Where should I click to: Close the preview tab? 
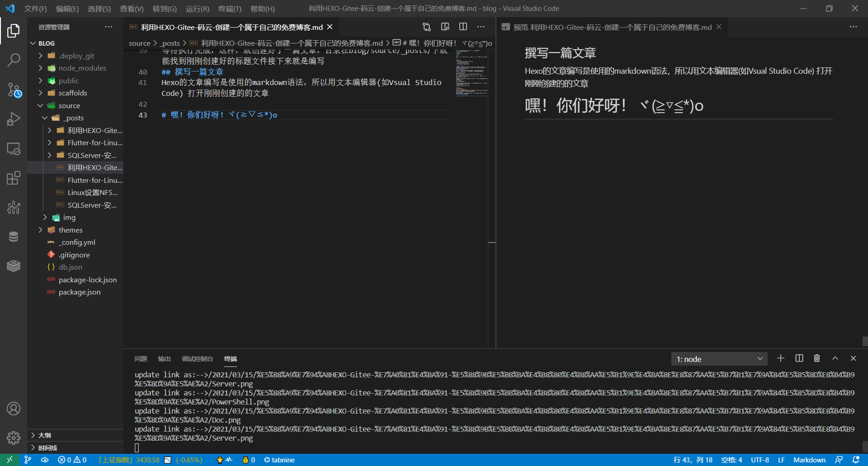[x=719, y=27]
